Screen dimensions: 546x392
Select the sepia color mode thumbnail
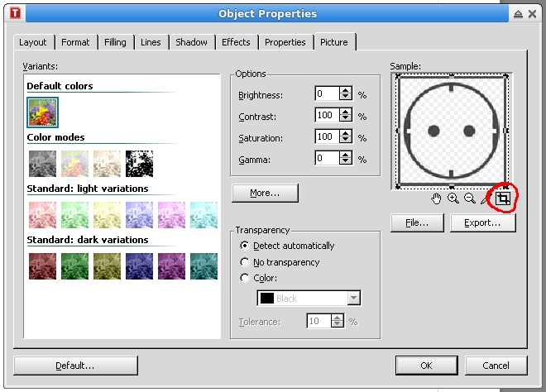(x=108, y=163)
